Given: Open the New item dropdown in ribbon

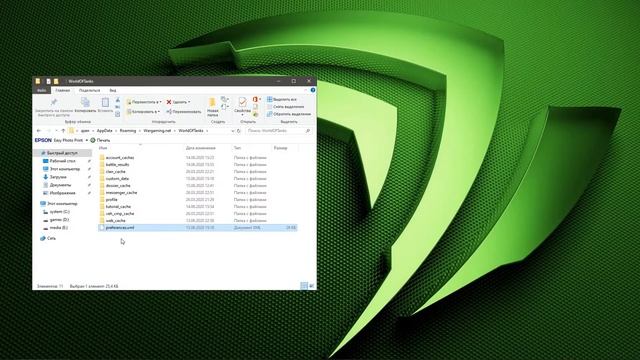Looking at the screenshot, I should coord(224,100).
